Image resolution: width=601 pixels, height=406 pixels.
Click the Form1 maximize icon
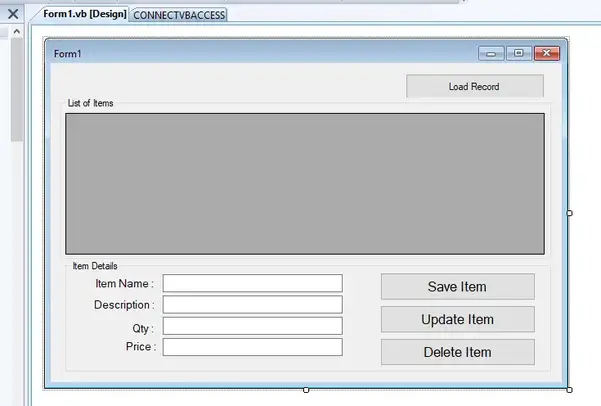tap(518, 53)
